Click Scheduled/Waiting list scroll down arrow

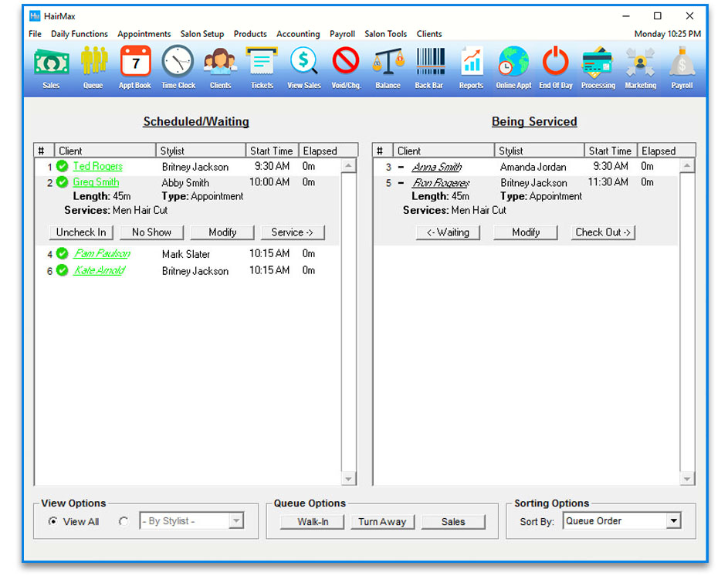(x=348, y=479)
